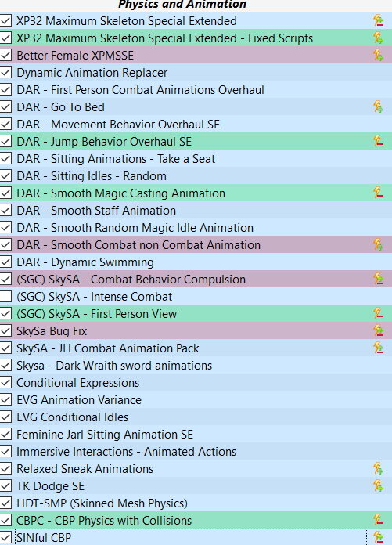Viewport: 392px width, 545px height.
Task: Click conflict flag on DAR - Jump Behavior Overhaul SE
Action: (379, 141)
